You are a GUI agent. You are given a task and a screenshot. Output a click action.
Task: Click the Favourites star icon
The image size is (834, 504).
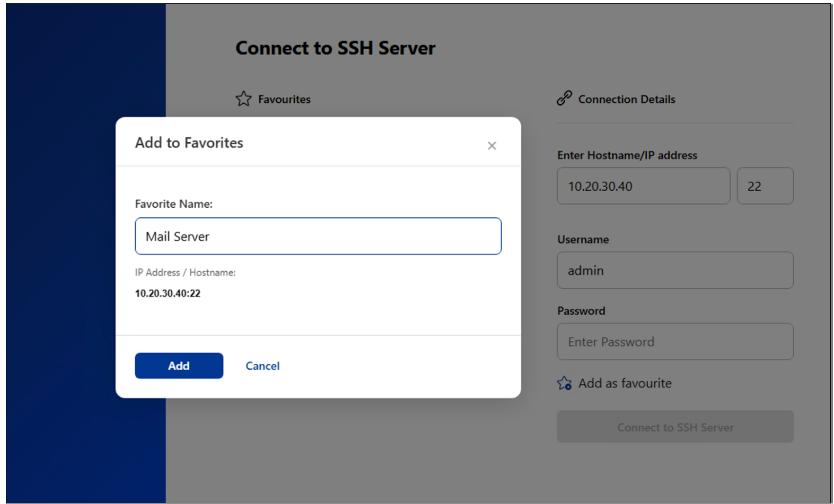pyautogui.click(x=243, y=99)
